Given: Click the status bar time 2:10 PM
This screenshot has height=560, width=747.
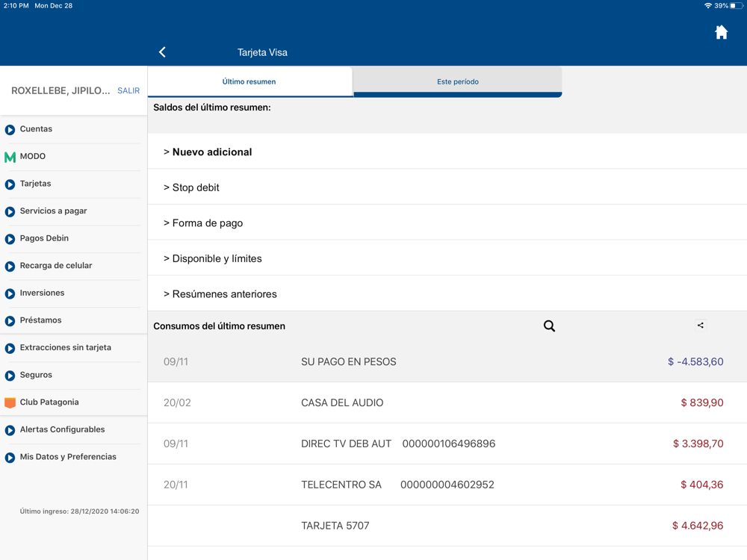Looking at the screenshot, I should [x=16, y=6].
